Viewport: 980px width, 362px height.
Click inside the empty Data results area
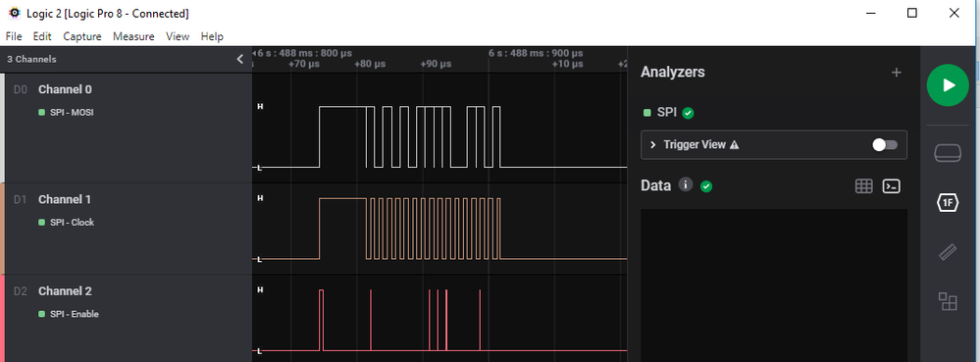(774, 285)
